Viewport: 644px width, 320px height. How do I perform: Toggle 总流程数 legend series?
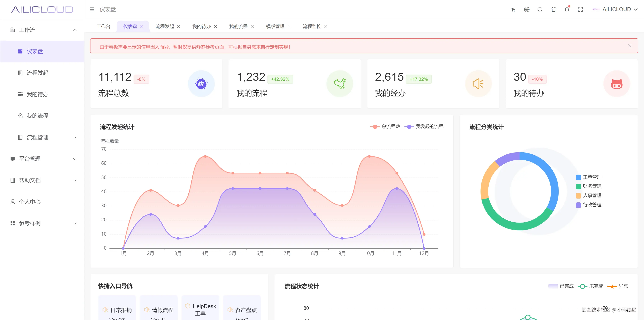tap(385, 127)
